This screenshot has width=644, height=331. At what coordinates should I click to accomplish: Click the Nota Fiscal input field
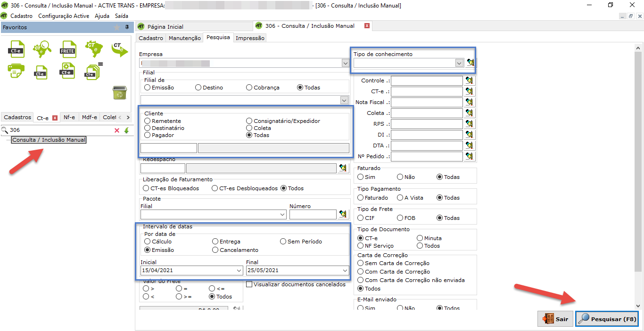click(427, 102)
